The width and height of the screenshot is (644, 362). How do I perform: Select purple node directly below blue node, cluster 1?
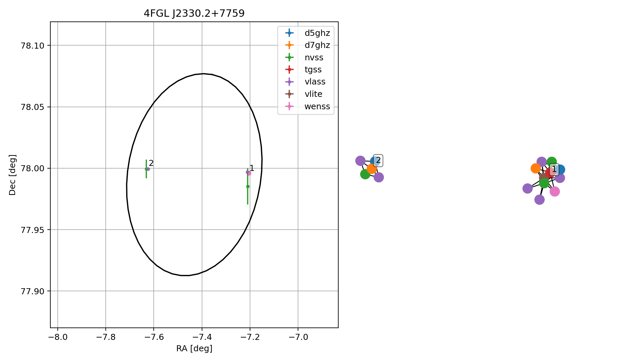coord(560,178)
